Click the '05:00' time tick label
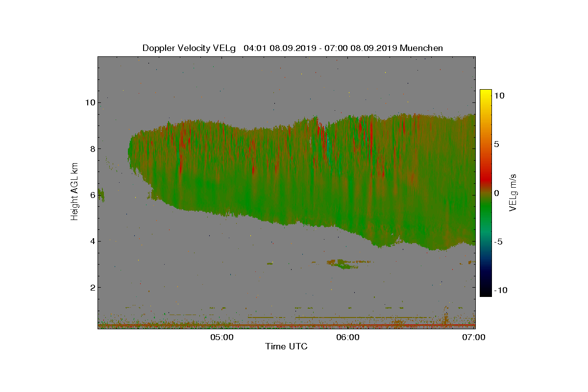The image size is (588, 392). click(x=221, y=337)
